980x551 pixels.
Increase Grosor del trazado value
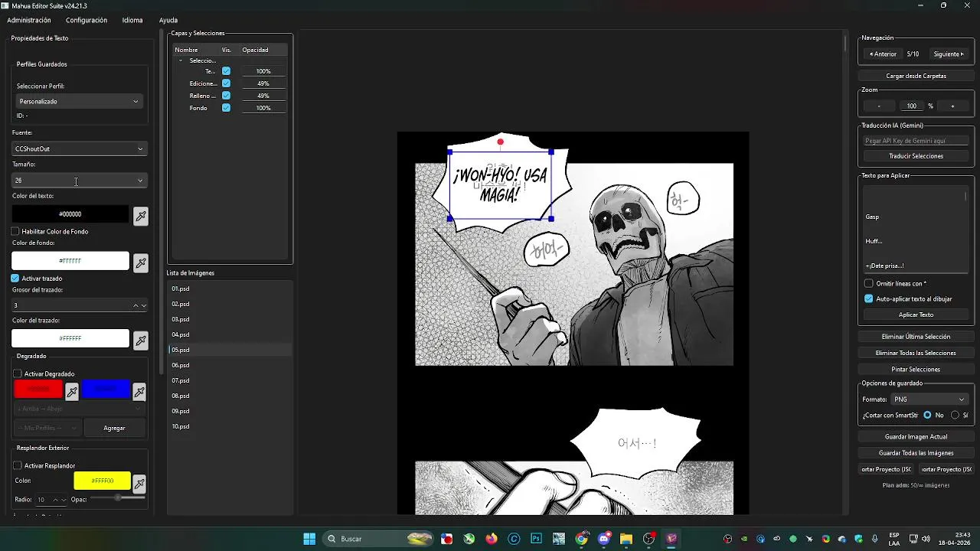pos(136,305)
